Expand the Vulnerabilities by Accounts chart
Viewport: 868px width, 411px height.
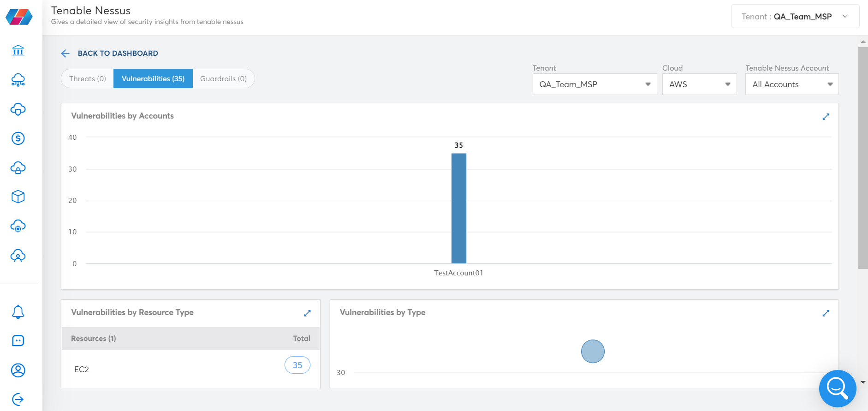point(826,117)
